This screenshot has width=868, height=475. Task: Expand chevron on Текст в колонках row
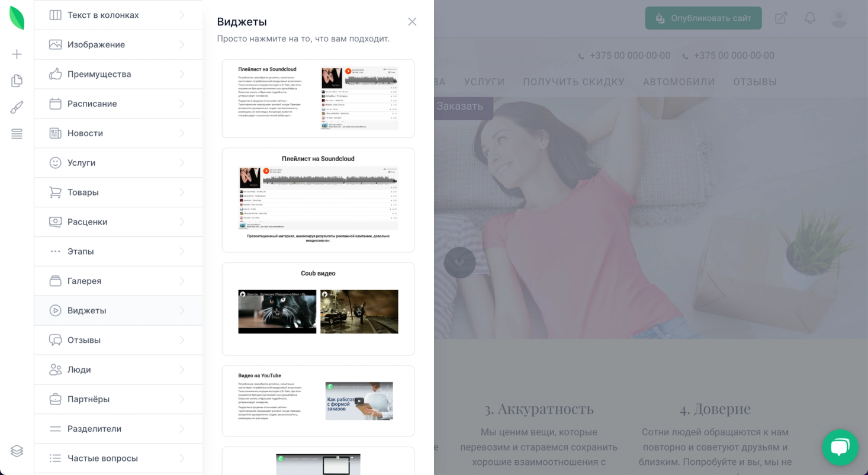[182, 15]
